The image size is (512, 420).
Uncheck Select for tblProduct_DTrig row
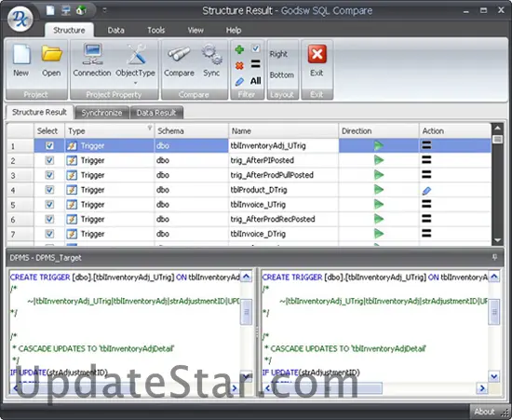(x=49, y=189)
